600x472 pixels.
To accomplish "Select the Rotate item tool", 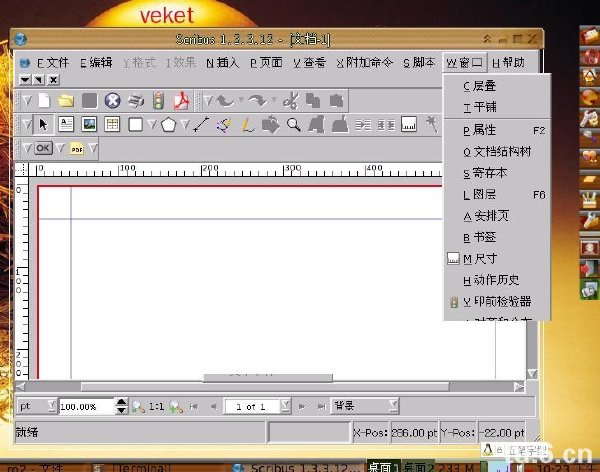I will point(271,124).
